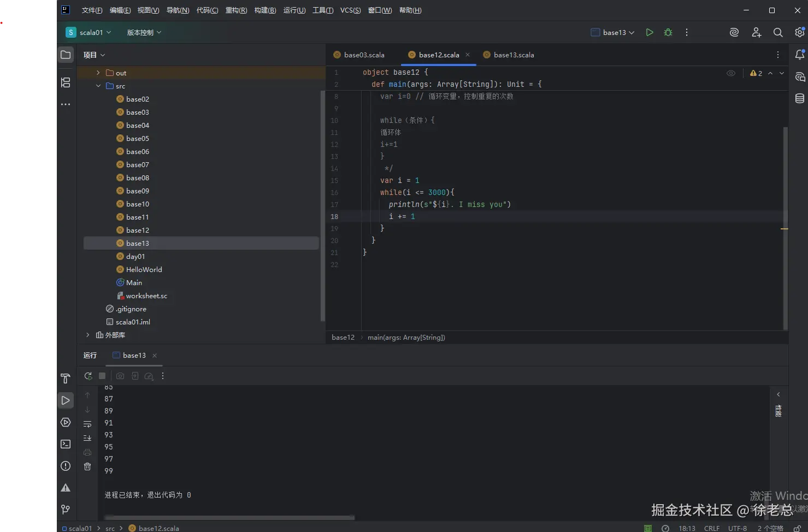Open the base13 run configuration dropdown
This screenshot has width=808, height=532.
(613, 33)
